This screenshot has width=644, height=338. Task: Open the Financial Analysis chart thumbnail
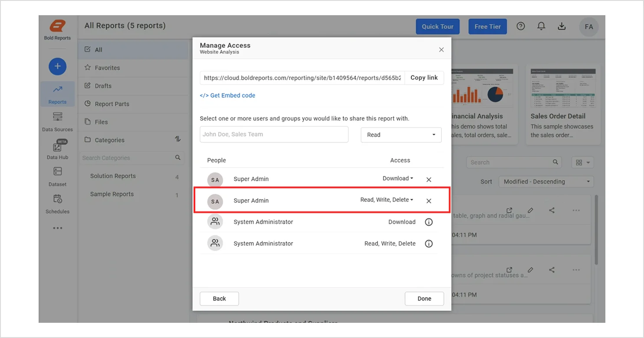[x=481, y=89]
